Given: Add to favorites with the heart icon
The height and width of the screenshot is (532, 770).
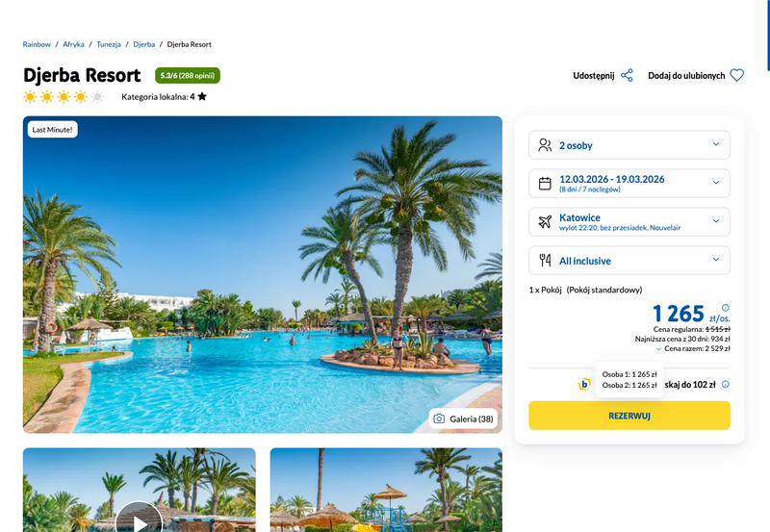Looking at the screenshot, I should tap(736, 76).
